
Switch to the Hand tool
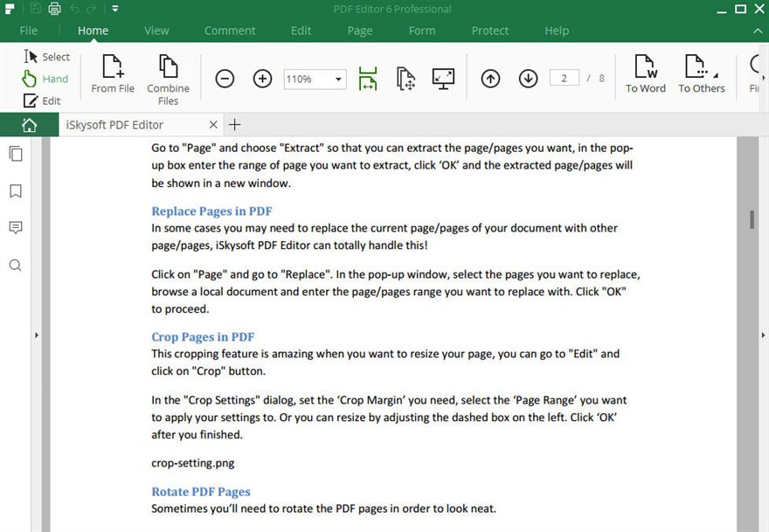coord(46,78)
